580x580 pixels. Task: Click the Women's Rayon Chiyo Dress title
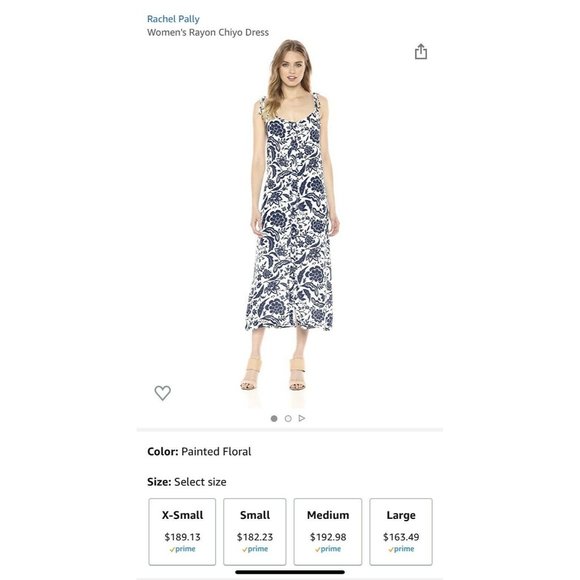[208, 33]
